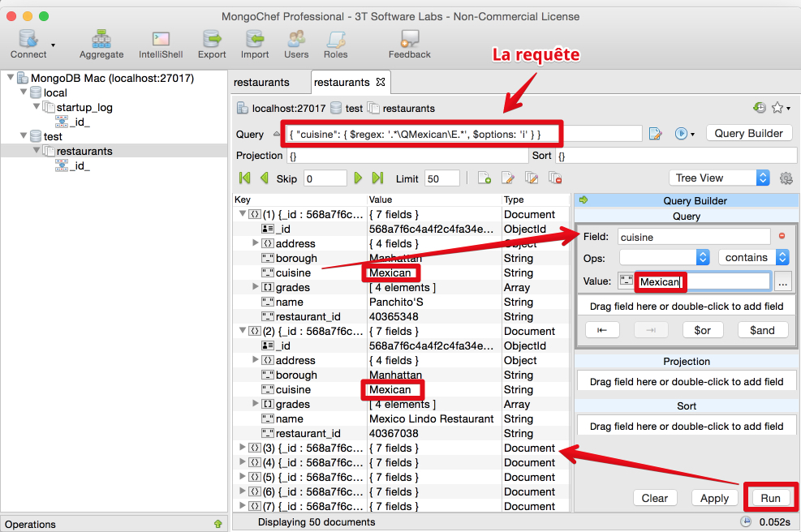This screenshot has height=532, width=801.
Task: Expand document (3) row
Action: [x=243, y=447]
